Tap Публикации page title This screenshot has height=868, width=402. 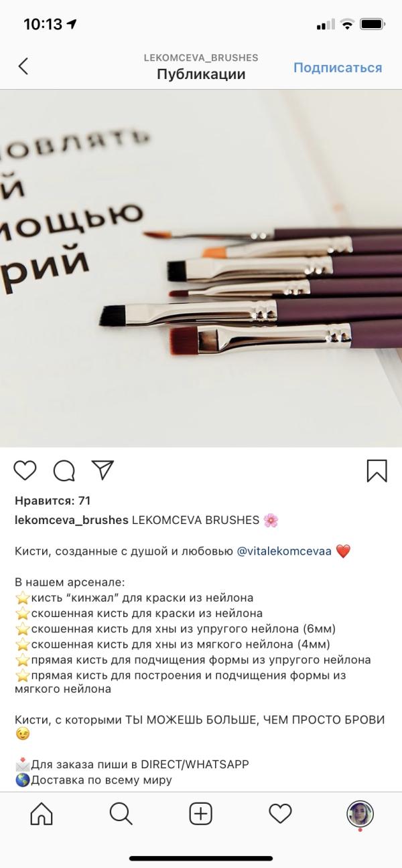point(201,74)
